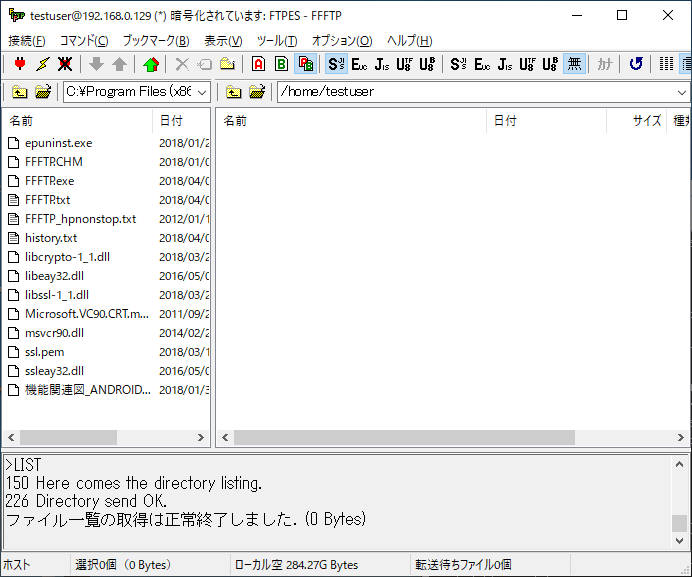
Task: Click the Rename toolbar icon
Action: (x=204, y=64)
